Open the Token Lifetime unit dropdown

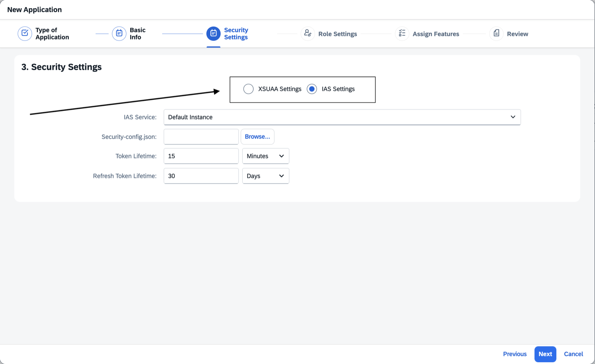(x=266, y=156)
